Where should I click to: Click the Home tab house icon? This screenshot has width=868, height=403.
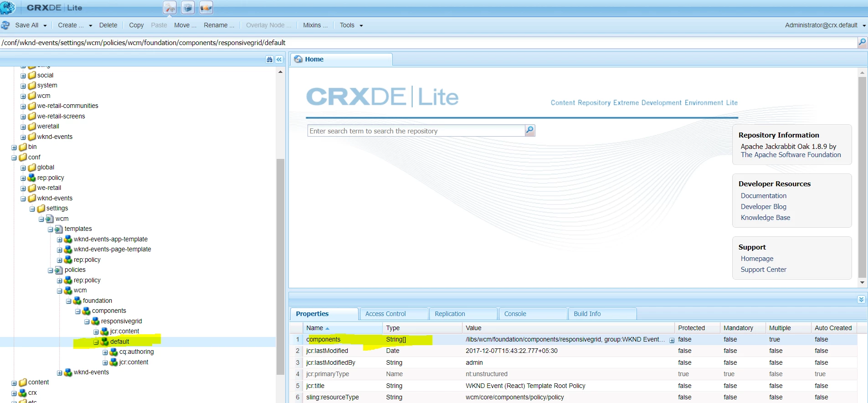point(298,59)
